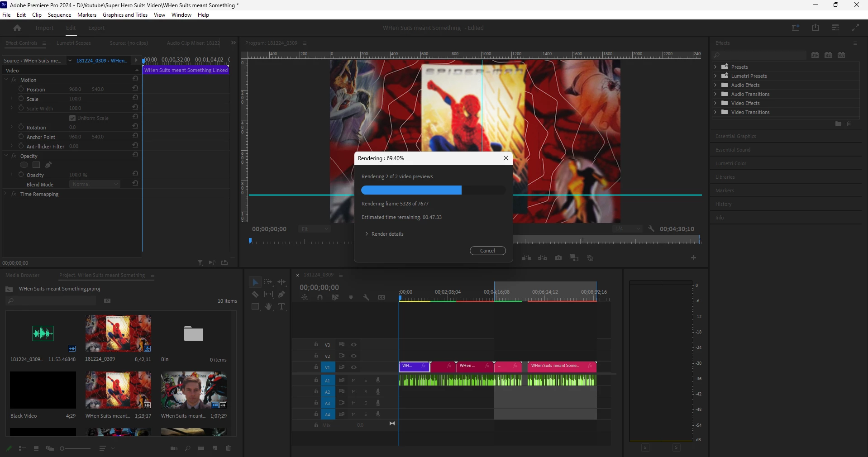This screenshot has width=868, height=457.
Task: Expand the Video Transitions folder
Action: click(715, 112)
